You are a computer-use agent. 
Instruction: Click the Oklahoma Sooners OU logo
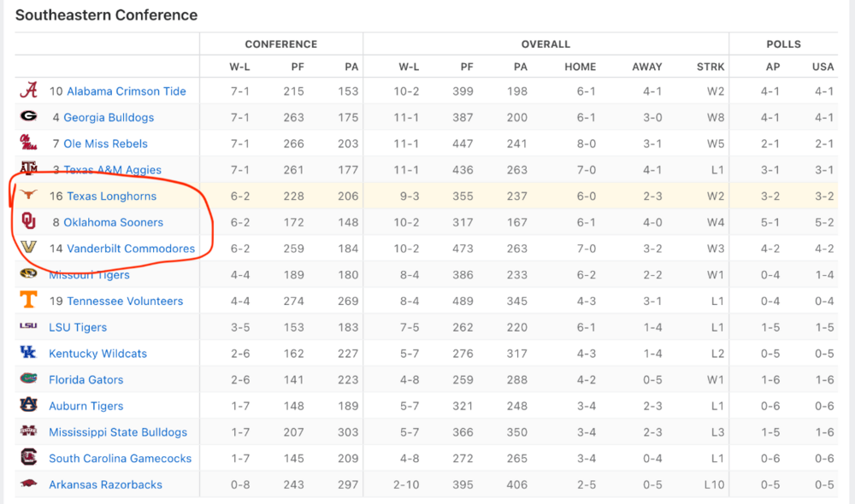[29, 221]
